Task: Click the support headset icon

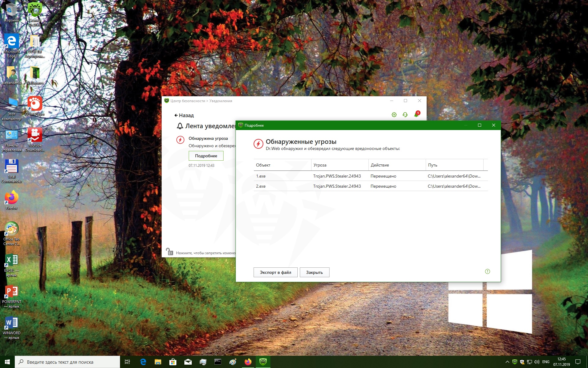Action: click(405, 115)
